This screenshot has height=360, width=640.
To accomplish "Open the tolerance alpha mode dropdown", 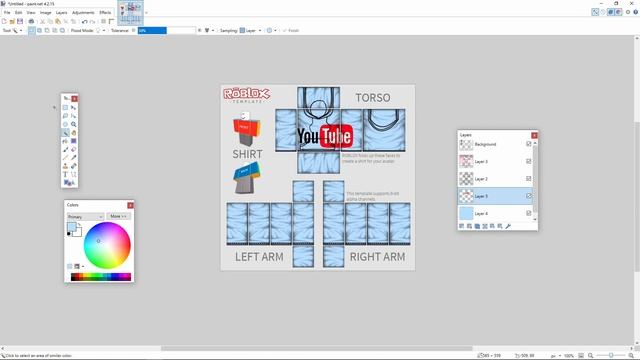I will click(209, 30).
